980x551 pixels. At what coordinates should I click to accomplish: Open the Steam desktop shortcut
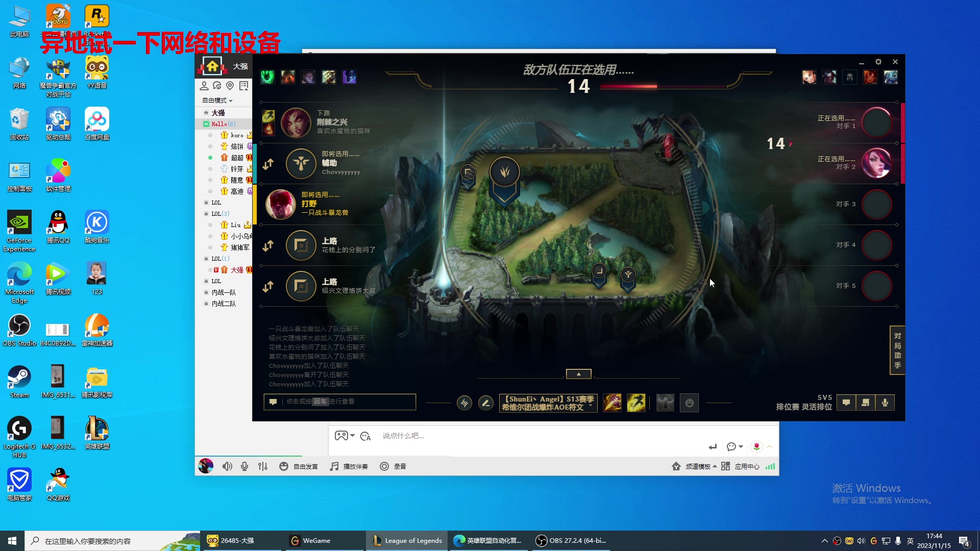coord(19,381)
